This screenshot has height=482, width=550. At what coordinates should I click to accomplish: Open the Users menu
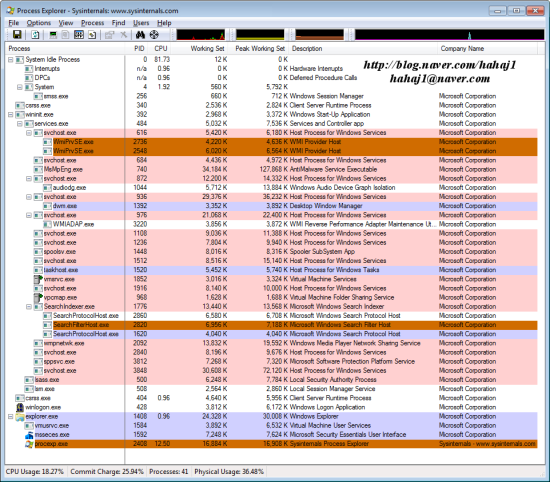141,23
